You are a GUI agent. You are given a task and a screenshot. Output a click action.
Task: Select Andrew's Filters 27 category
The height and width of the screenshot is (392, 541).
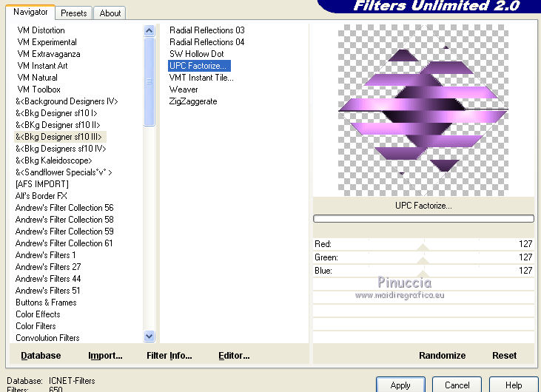pos(48,267)
